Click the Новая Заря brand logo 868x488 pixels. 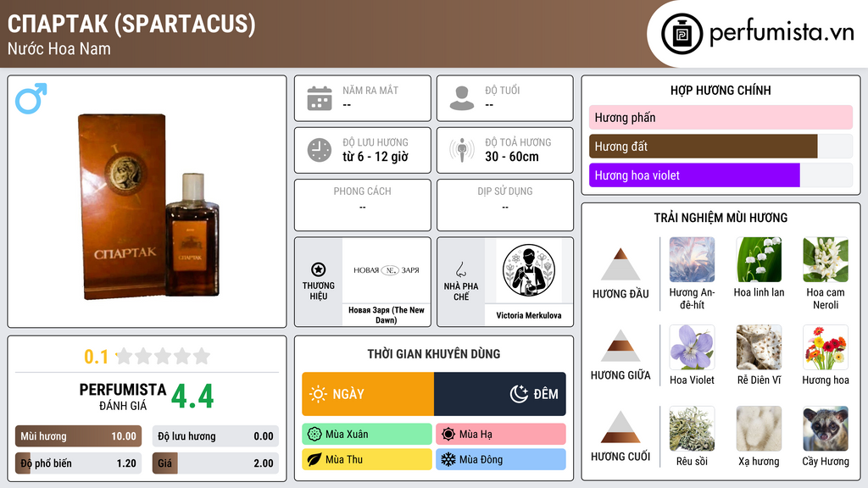tap(387, 270)
